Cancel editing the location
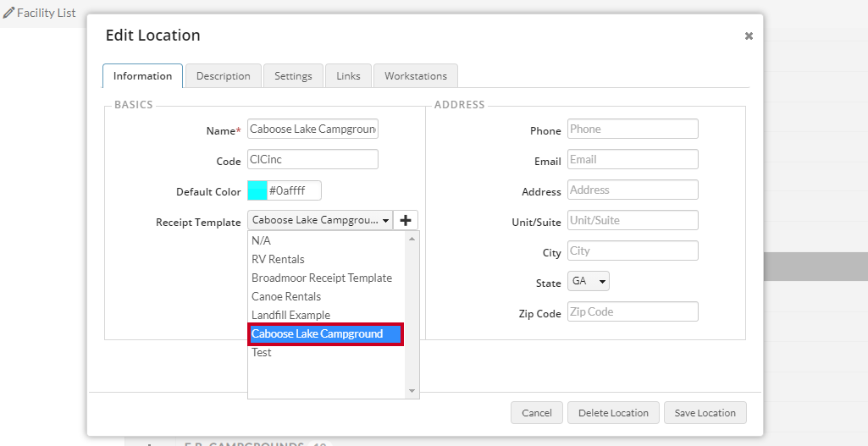 click(x=537, y=413)
